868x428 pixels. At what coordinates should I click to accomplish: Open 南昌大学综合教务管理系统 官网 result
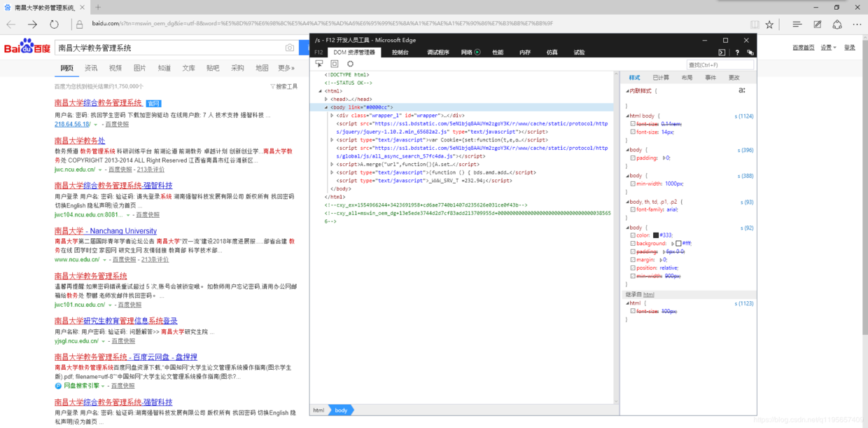[98, 103]
